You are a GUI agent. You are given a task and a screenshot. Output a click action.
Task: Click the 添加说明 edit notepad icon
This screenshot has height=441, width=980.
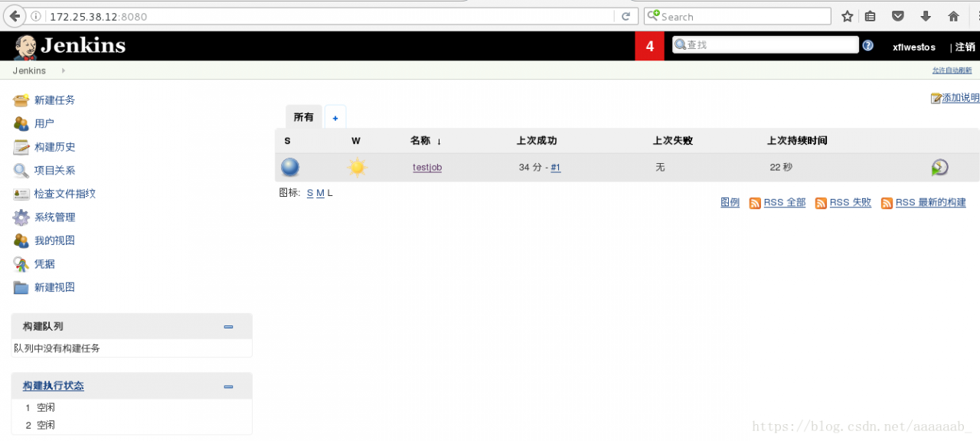tap(936, 98)
